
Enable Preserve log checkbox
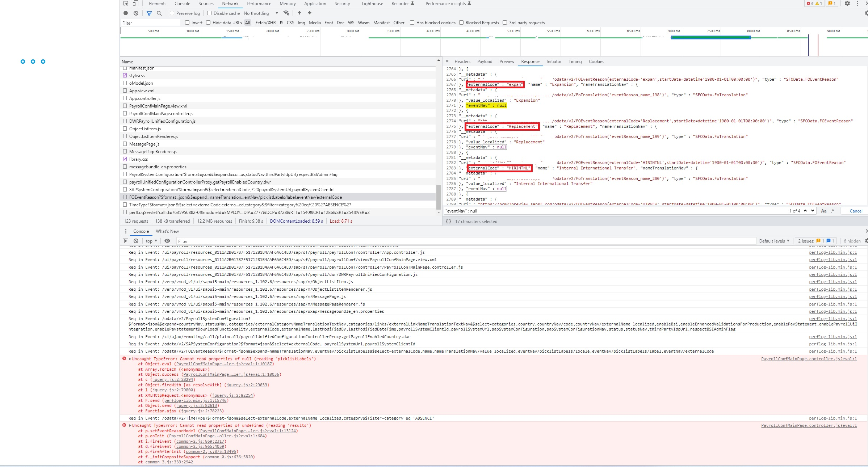point(172,13)
